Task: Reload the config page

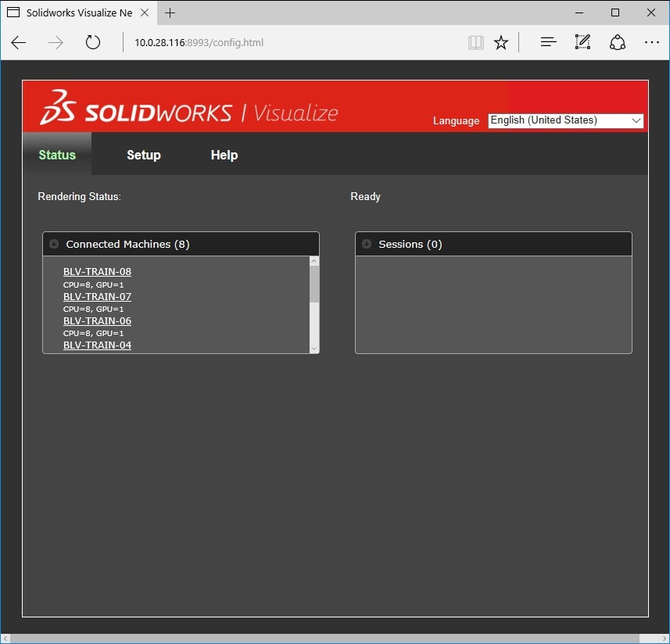Action: (93, 42)
